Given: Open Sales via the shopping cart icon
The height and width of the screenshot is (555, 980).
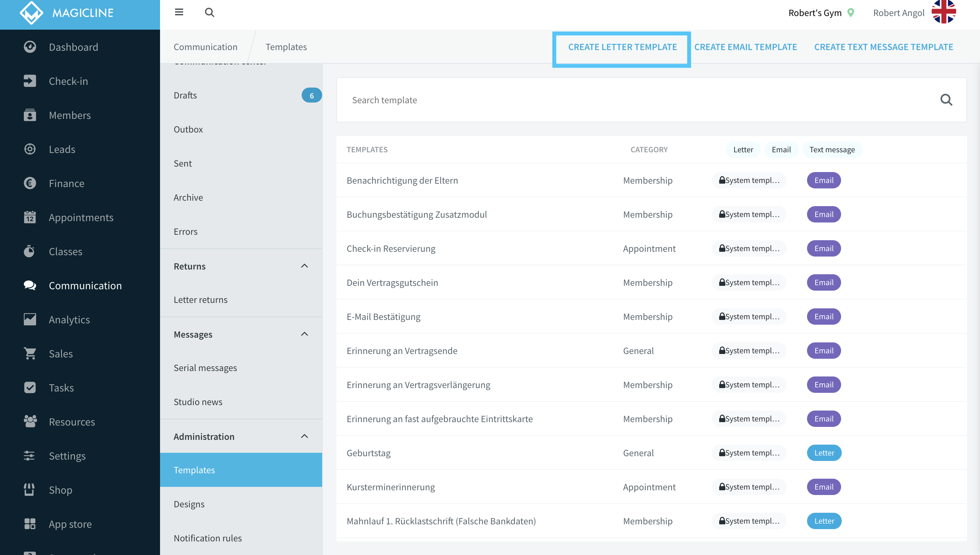Looking at the screenshot, I should pos(30,353).
